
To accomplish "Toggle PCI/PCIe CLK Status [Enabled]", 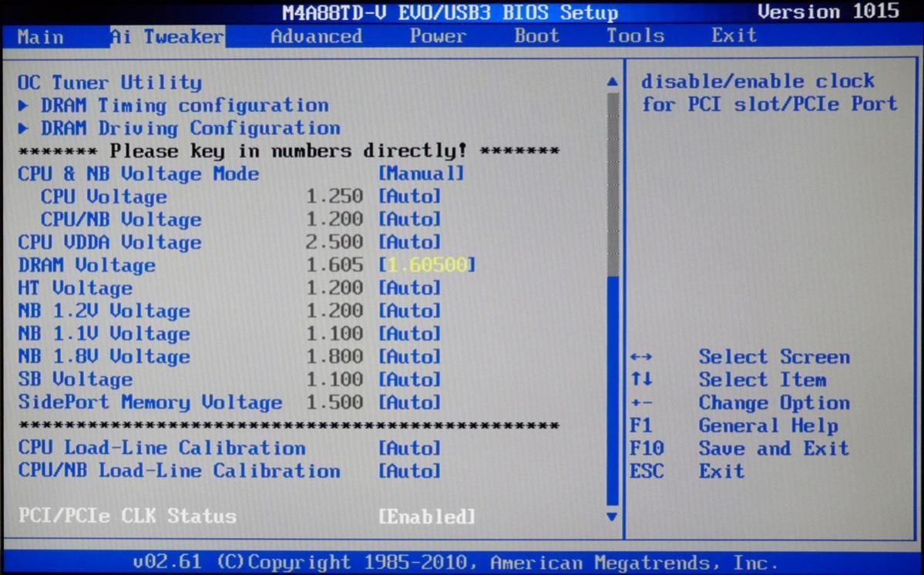I will click(x=427, y=517).
